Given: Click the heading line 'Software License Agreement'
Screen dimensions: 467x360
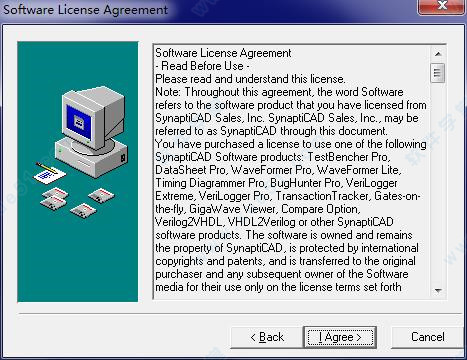Looking at the screenshot, I should pyautogui.click(x=223, y=53).
